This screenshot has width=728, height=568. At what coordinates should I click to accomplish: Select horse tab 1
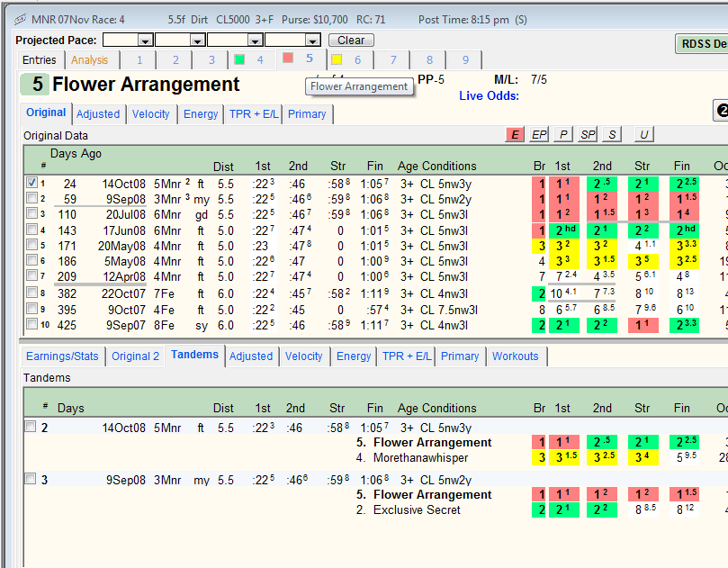coord(139,60)
